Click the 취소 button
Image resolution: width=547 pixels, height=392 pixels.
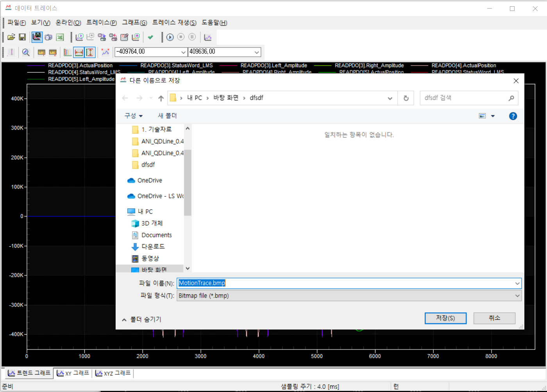coord(494,318)
